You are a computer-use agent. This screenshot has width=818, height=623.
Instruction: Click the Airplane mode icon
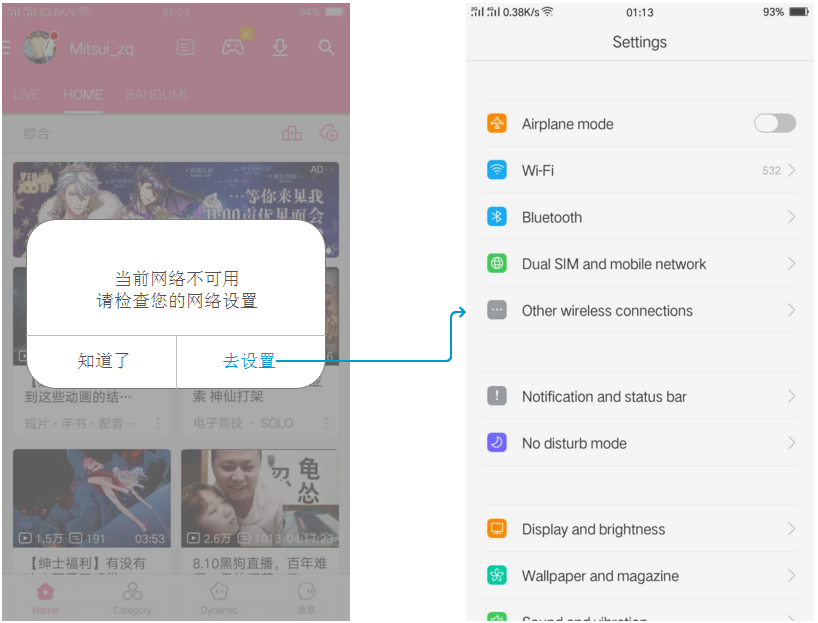tap(497, 124)
